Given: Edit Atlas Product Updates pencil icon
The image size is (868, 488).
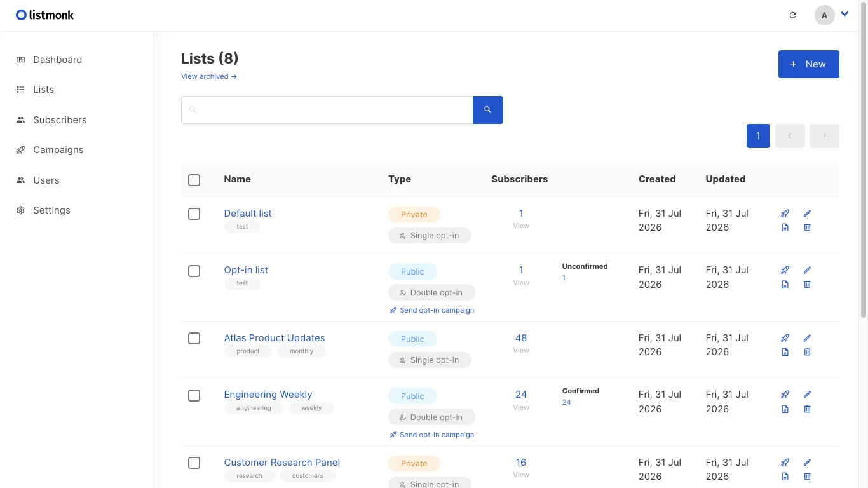Looking at the screenshot, I should pyautogui.click(x=807, y=338).
